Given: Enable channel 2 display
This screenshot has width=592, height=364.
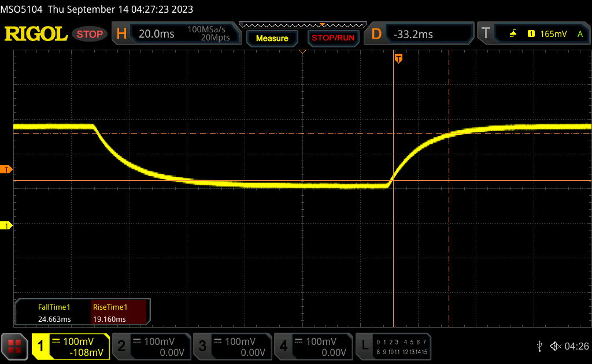Looking at the screenshot, I should tap(150, 346).
